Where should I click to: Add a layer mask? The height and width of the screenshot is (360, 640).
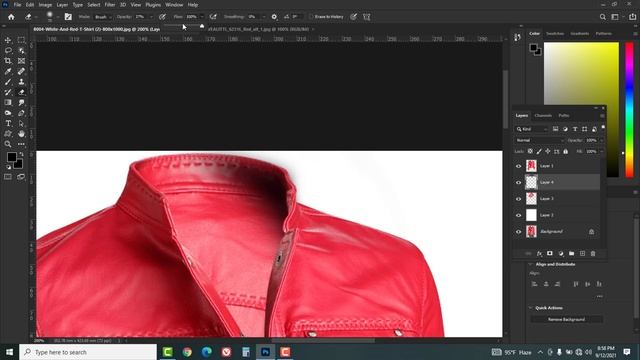tap(550, 253)
